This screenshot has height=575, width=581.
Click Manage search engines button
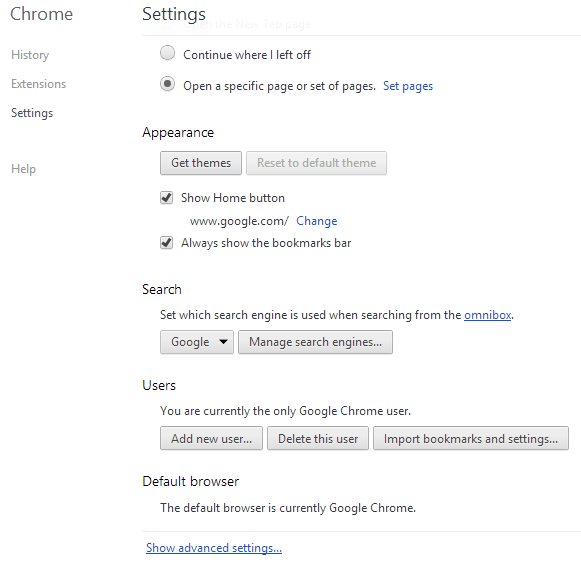point(315,342)
